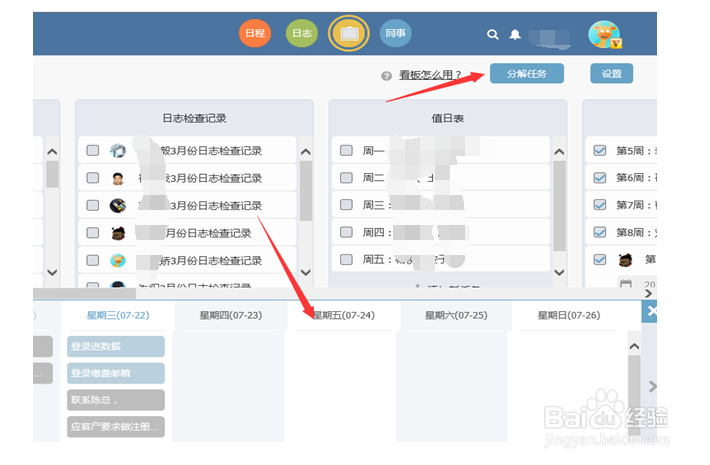Click avatar on first 日志检查记录 row
This screenshot has height=465, width=710.
pyautogui.click(x=118, y=150)
